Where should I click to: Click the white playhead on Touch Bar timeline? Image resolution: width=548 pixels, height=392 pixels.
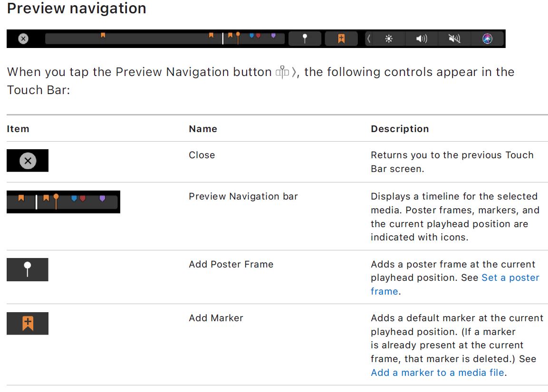click(x=222, y=39)
